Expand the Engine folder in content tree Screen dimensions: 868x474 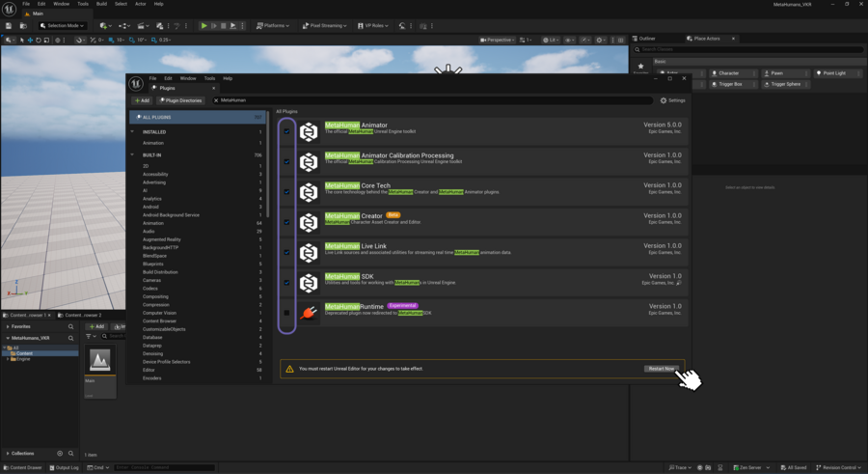8,359
